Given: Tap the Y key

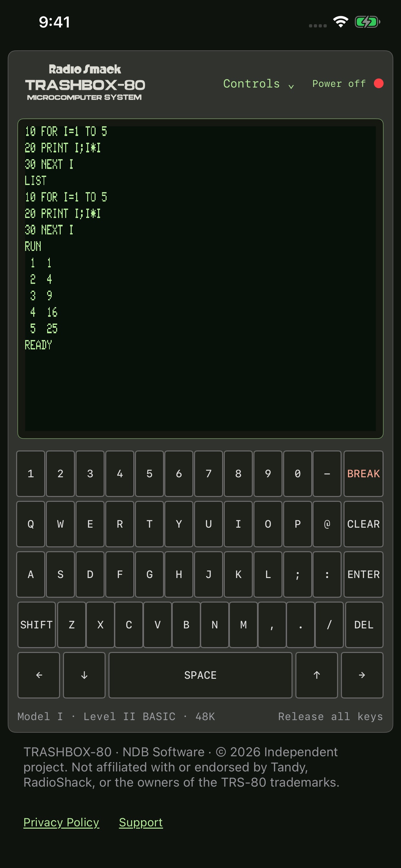Looking at the screenshot, I should click(x=179, y=524).
